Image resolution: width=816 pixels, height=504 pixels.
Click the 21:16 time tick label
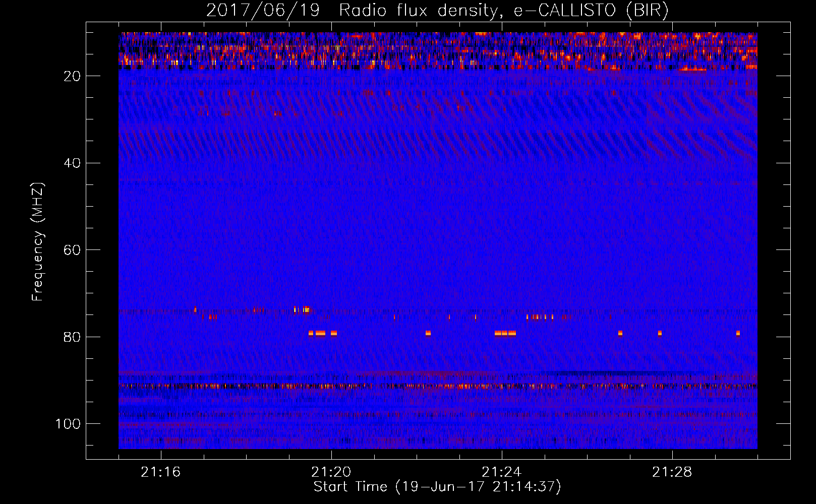pos(161,472)
